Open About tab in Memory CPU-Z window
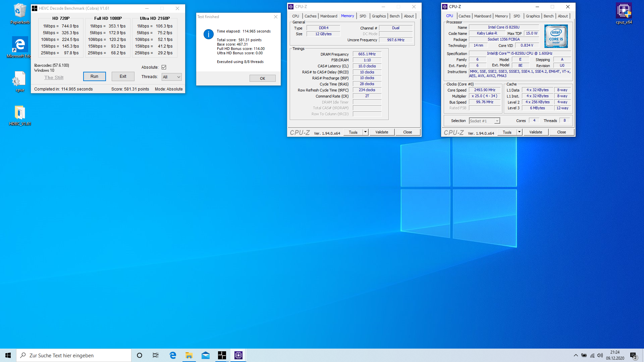This screenshot has height=362, width=644. click(x=409, y=16)
